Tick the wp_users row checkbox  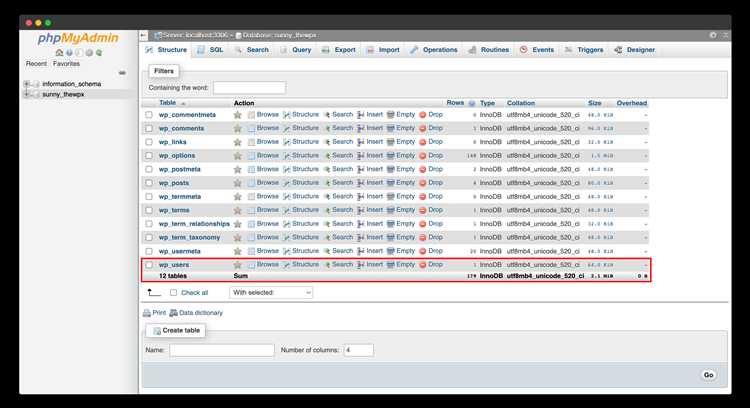(149, 265)
